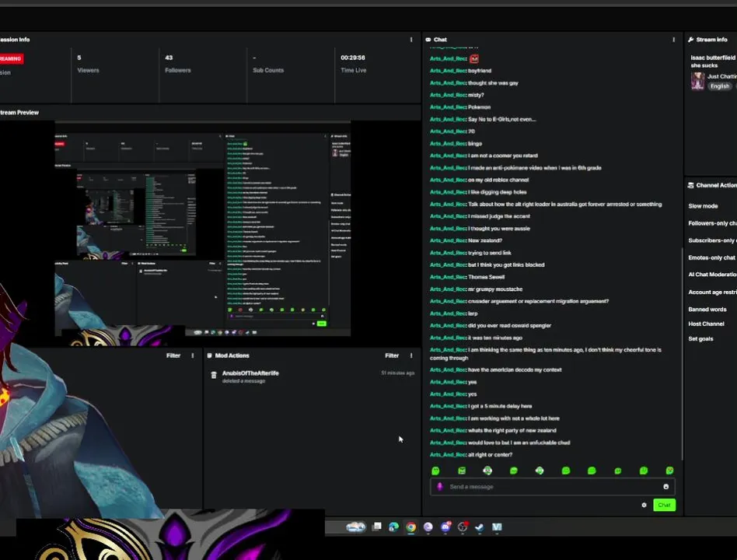Click trash icon next to AnubisOfTheAfterlife
The width and height of the screenshot is (737, 560).
(214, 375)
